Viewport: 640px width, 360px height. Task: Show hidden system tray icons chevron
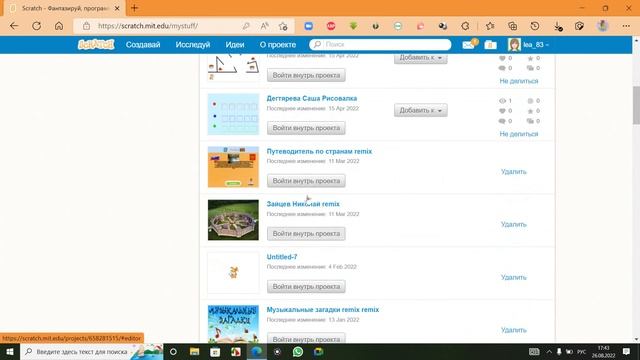point(549,351)
